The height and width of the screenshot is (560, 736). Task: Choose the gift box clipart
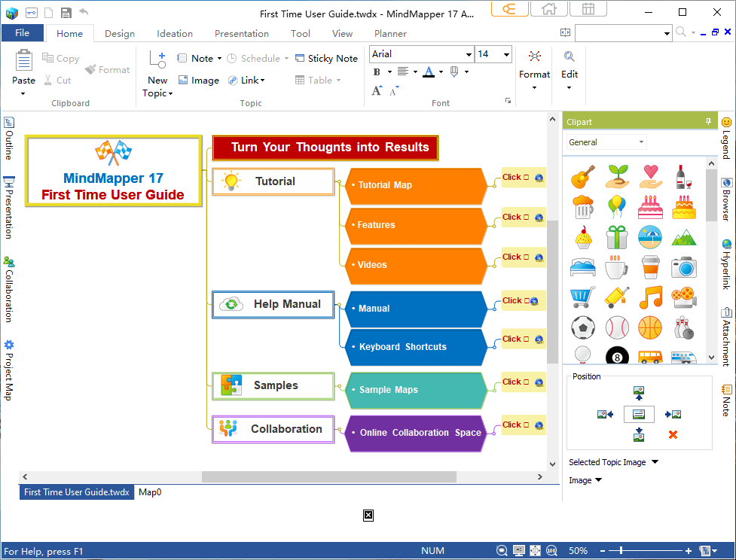(x=617, y=237)
